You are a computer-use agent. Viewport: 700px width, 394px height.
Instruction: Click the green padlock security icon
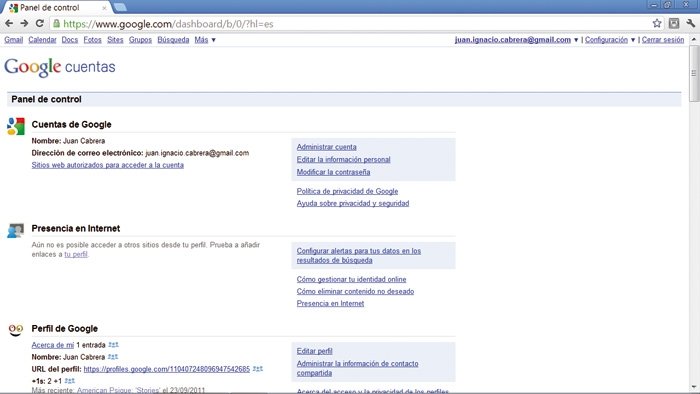pyautogui.click(x=57, y=23)
